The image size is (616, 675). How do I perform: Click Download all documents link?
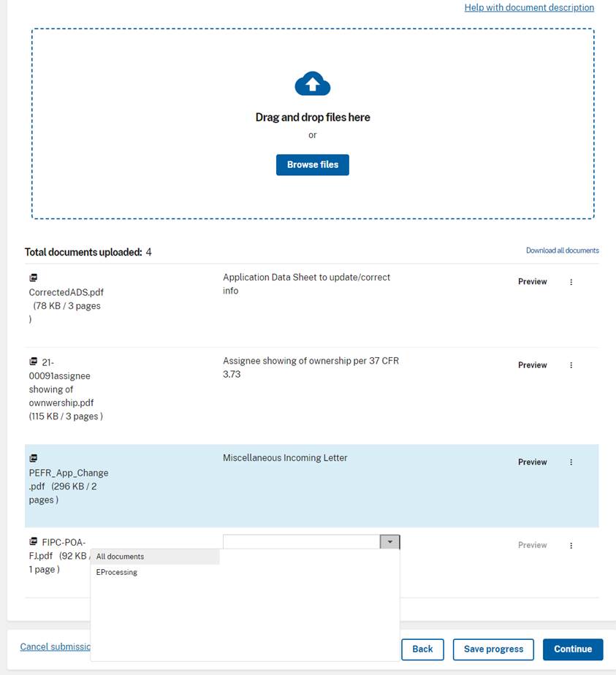562,251
